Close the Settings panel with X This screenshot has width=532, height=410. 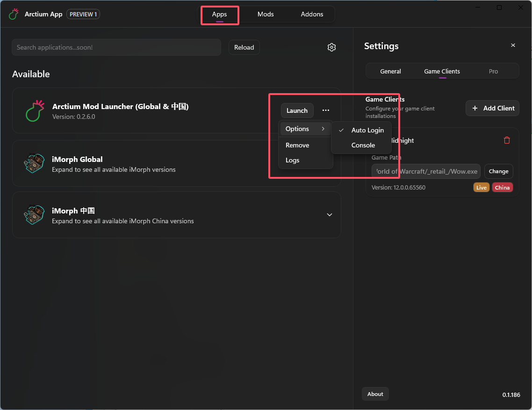point(513,45)
